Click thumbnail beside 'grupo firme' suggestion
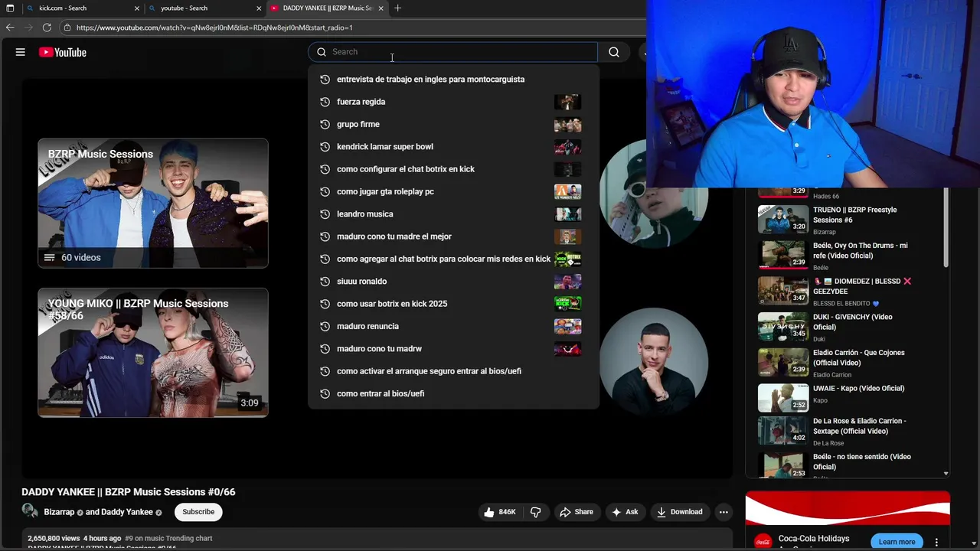Screen dimensions: 980x551 [x=567, y=124]
